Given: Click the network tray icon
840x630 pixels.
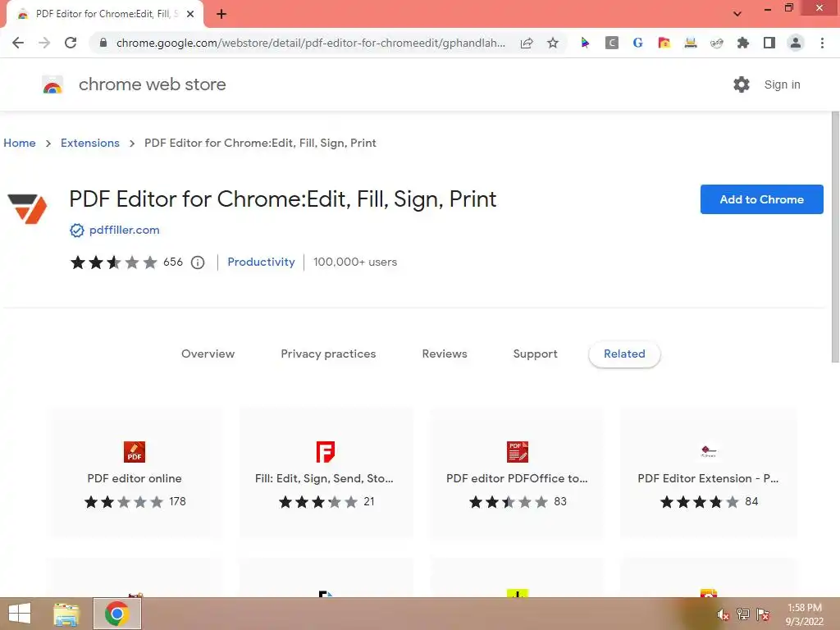Looking at the screenshot, I should pos(743,614).
